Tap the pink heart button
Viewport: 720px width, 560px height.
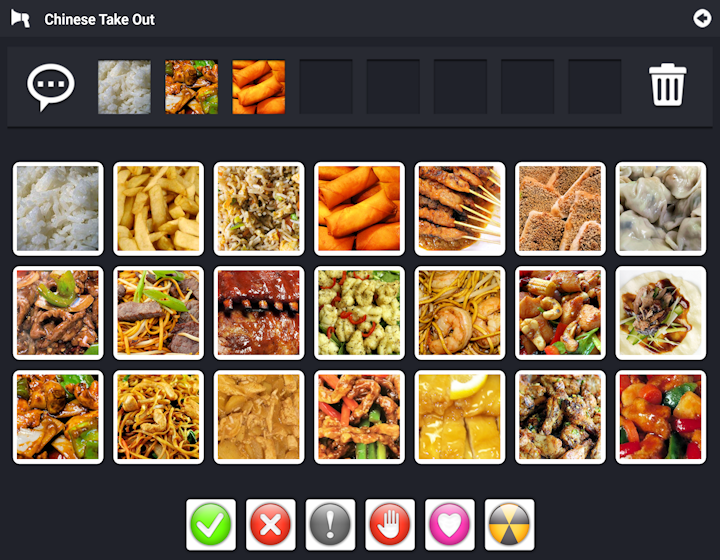[x=450, y=525]
